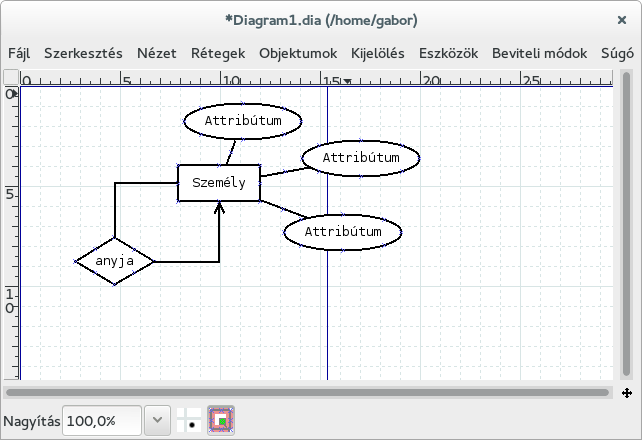Open the Szerkesztés menu

click(82, 53)
